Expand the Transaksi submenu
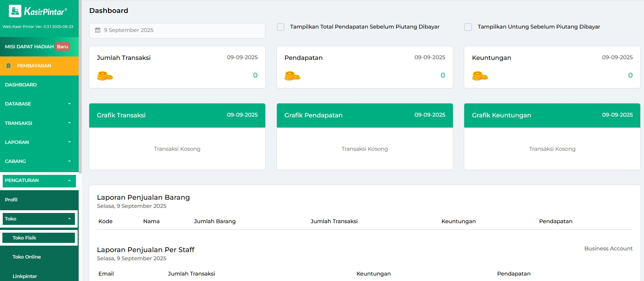The height and width of the screenshot is (281, 644). (x=37, y=123)
